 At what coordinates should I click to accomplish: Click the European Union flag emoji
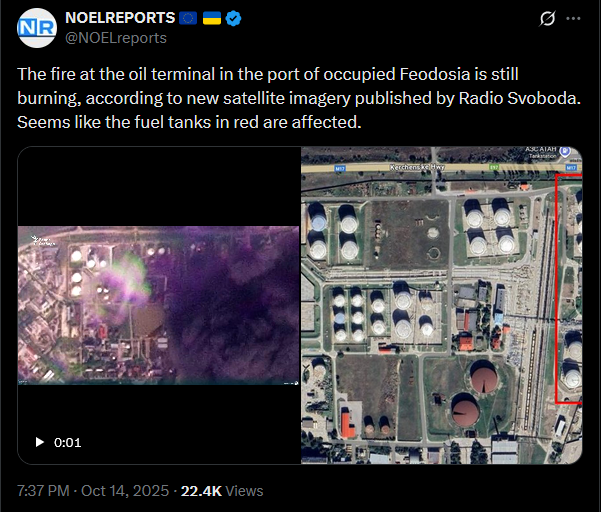pos(188,18)
